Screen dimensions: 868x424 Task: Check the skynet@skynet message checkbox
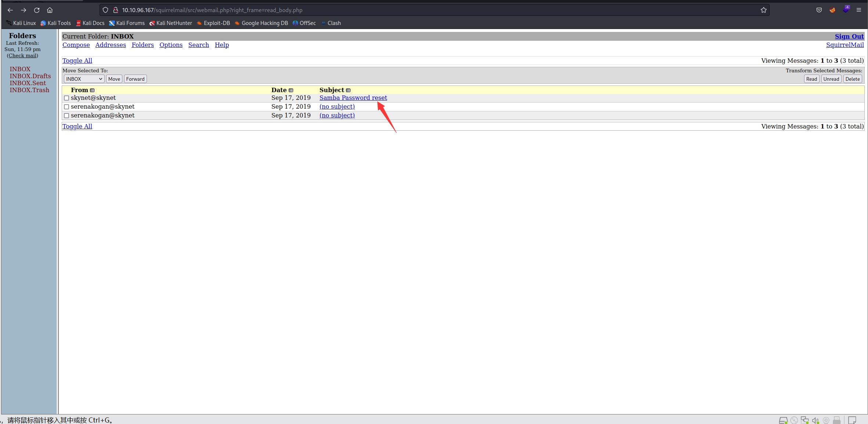[x=66, y=98]
